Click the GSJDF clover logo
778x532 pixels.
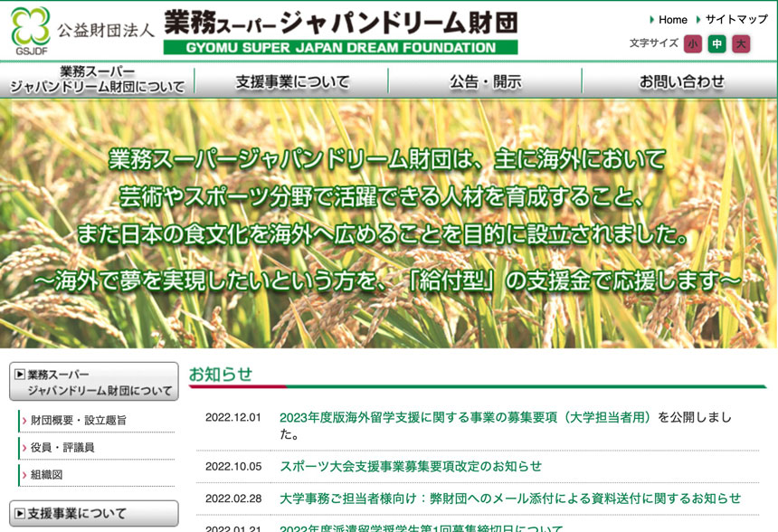[x=31, y=30]
